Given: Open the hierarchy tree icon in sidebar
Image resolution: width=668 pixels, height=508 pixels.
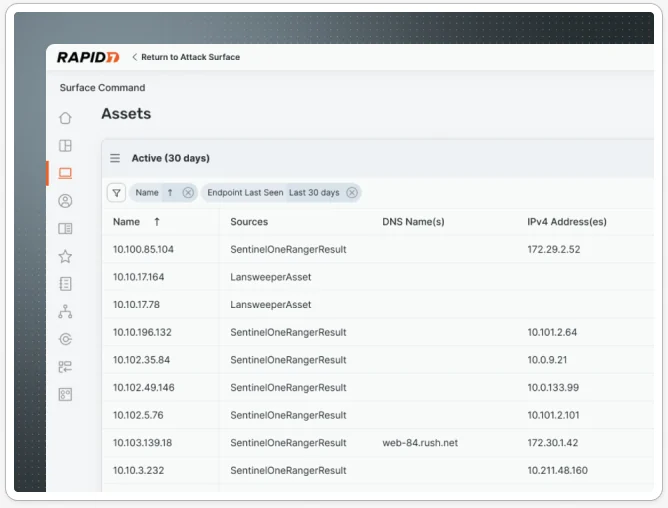Looking at the screenshot, I should [65, 312].
